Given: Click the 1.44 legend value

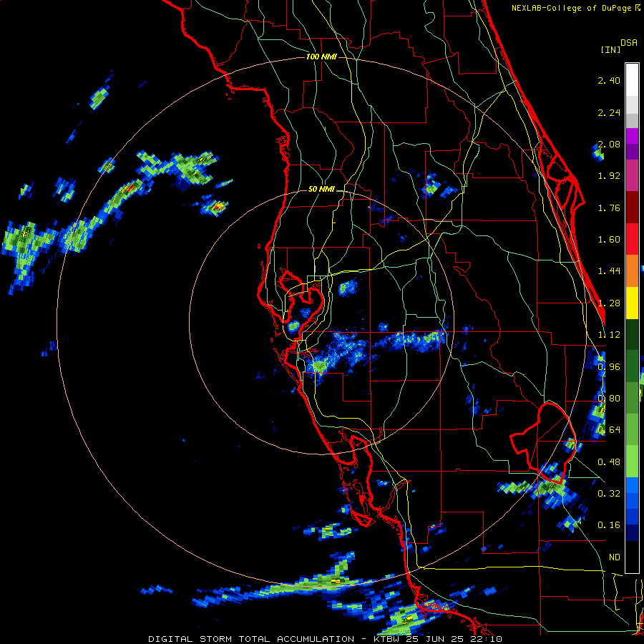Looking at the screenshot, I should 609,271.
